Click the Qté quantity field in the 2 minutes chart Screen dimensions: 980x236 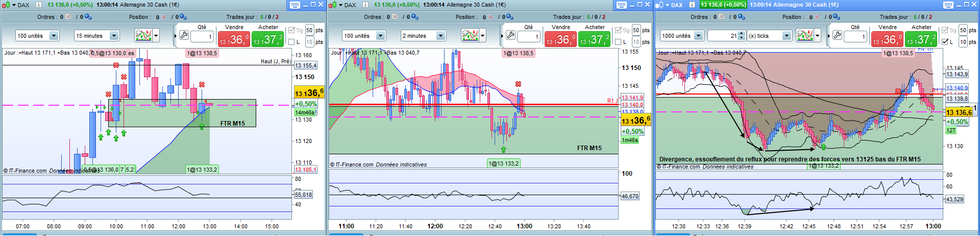tap(529, 37)
